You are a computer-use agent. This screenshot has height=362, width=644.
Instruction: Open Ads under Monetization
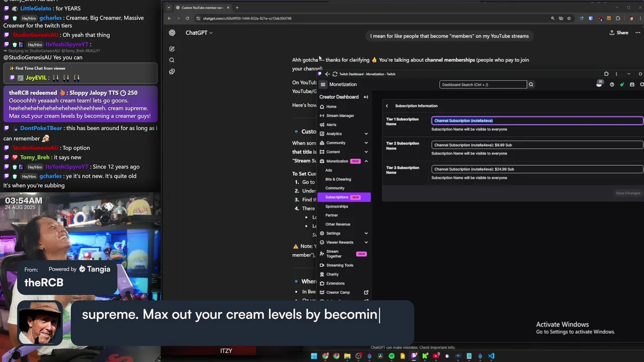pos(329,170)
